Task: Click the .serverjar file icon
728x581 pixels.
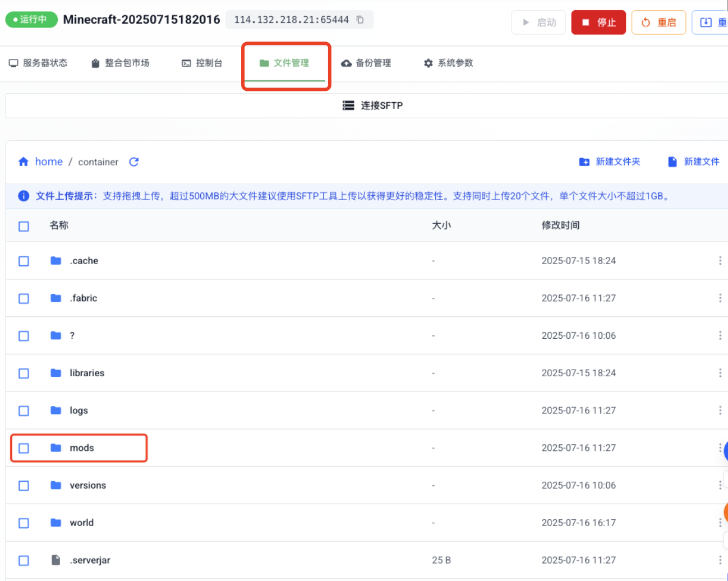Action: coord(56,560)
